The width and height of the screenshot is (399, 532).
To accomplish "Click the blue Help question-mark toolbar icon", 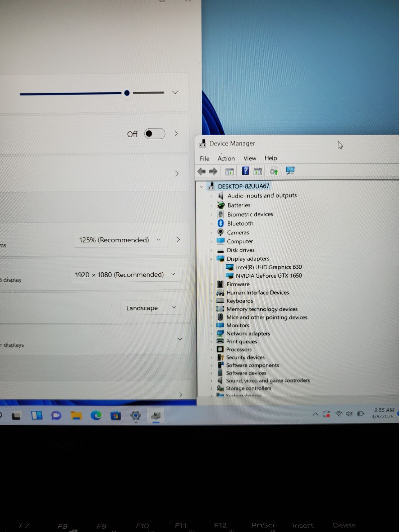I will click(x=245, y=171).
